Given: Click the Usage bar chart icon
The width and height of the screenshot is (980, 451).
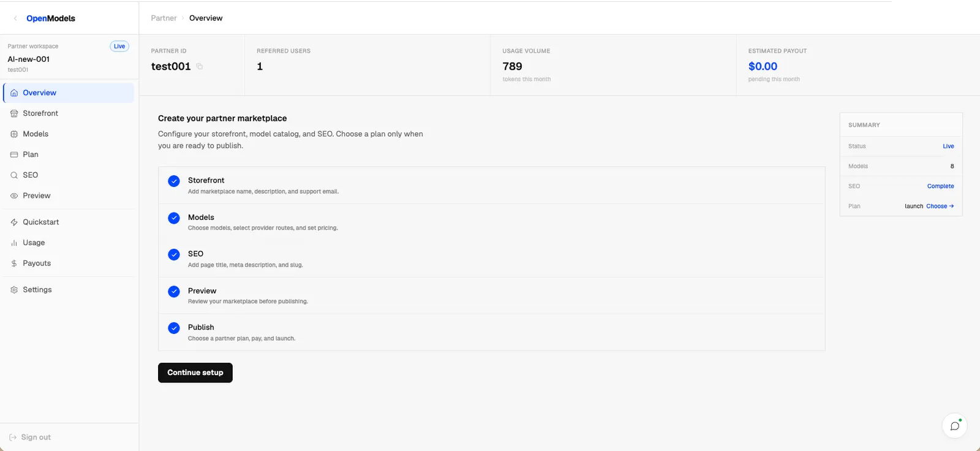Looking at the screenshot, I should [14, 243].
